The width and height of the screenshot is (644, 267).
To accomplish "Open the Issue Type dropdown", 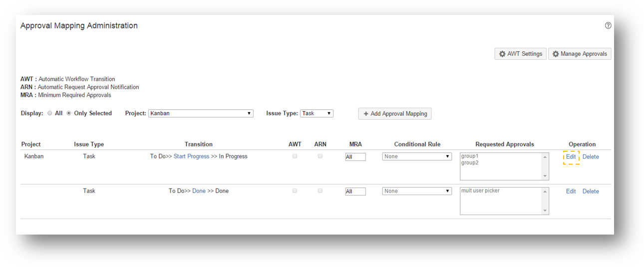I will coord(317,113).
